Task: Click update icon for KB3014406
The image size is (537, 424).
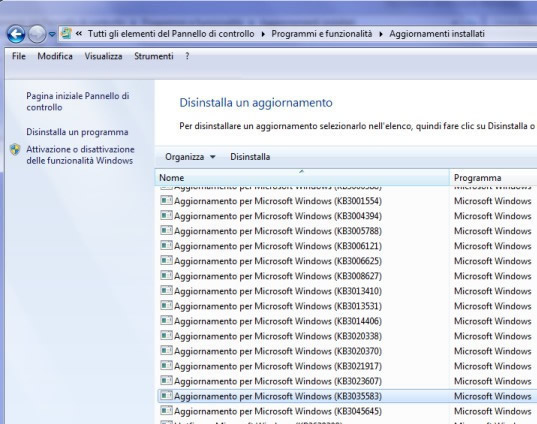Action: click(x=166, y=320)
